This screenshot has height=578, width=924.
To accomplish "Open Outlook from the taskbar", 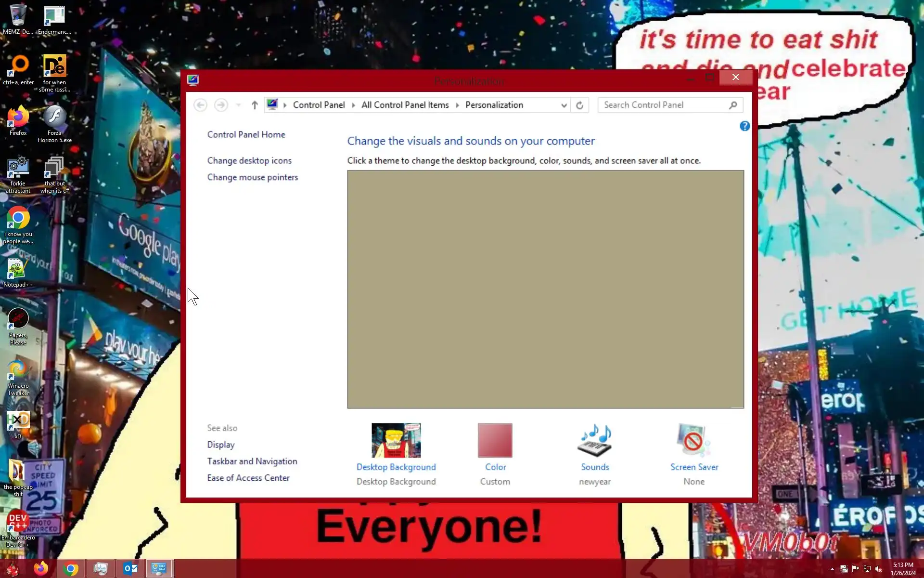I will (x=130, y=568).
